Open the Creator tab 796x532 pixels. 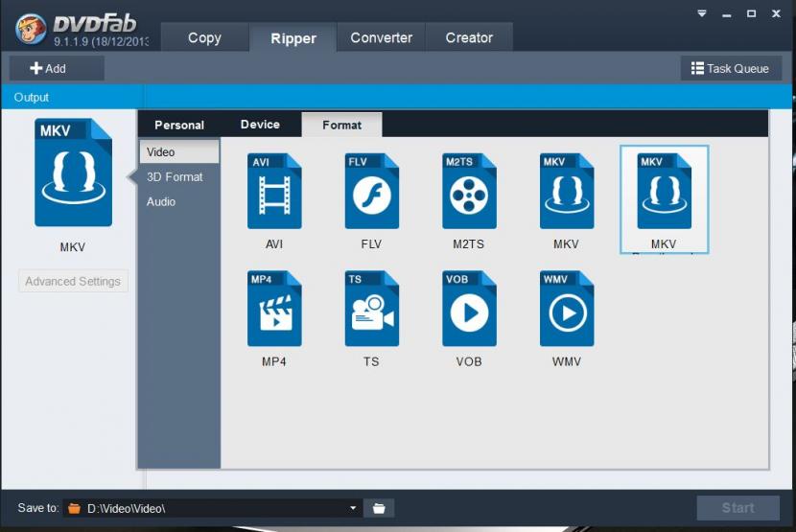(469, 37)
